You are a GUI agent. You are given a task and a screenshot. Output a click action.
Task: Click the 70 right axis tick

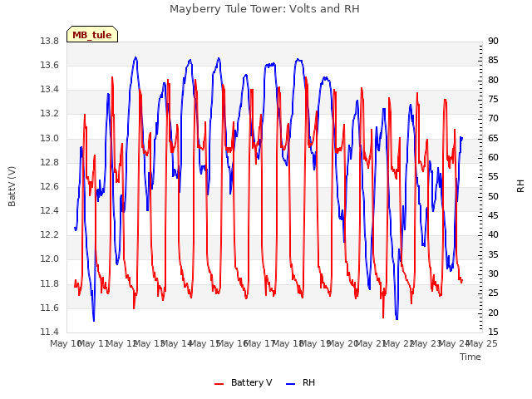[x=493, y=119]
